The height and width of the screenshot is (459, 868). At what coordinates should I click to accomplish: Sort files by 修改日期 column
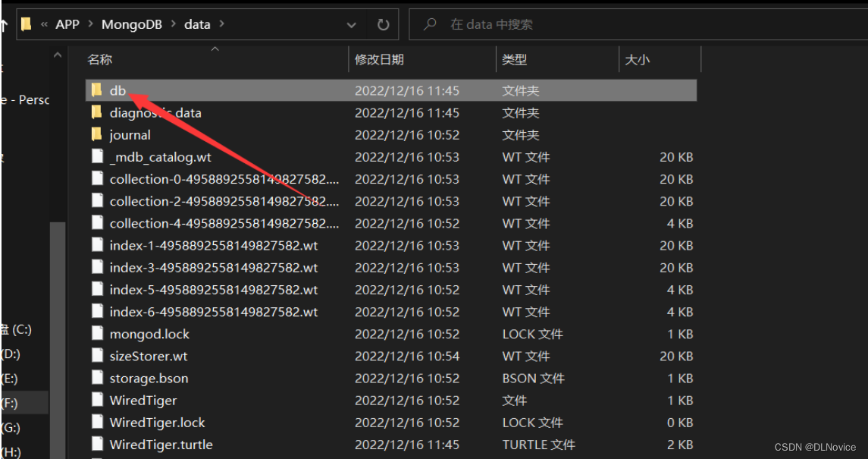pos(379,60)
